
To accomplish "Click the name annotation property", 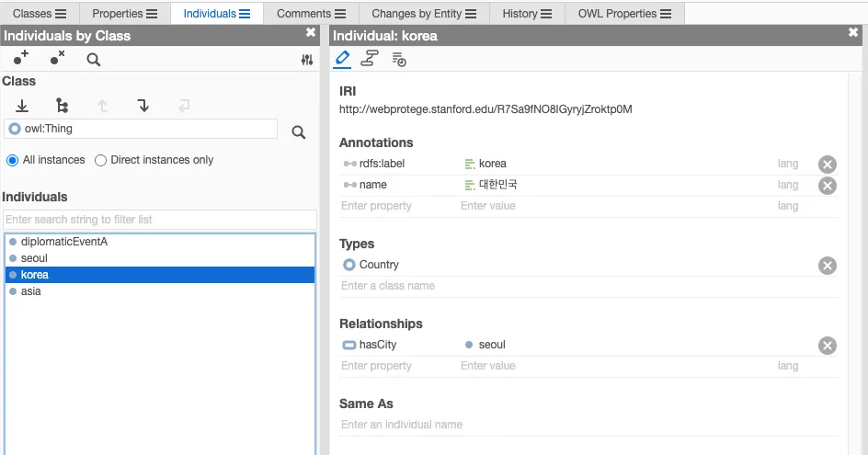I will tap(373, 185).
